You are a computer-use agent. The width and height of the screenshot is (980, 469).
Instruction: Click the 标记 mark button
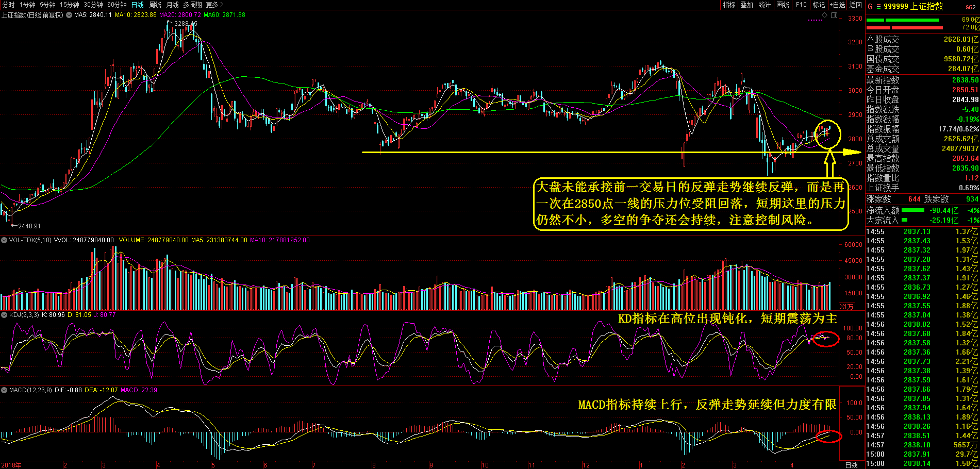pyautogui.click(x=819, y=5)
